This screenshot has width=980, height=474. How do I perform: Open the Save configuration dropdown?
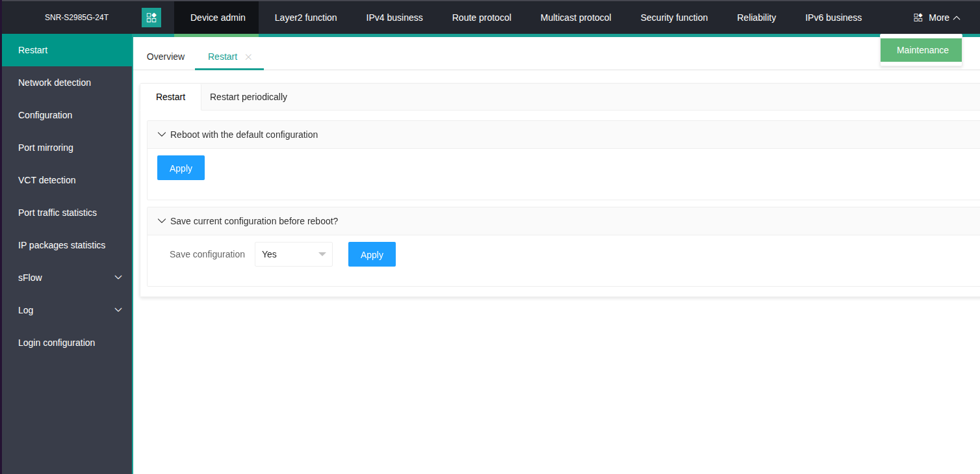294,254
